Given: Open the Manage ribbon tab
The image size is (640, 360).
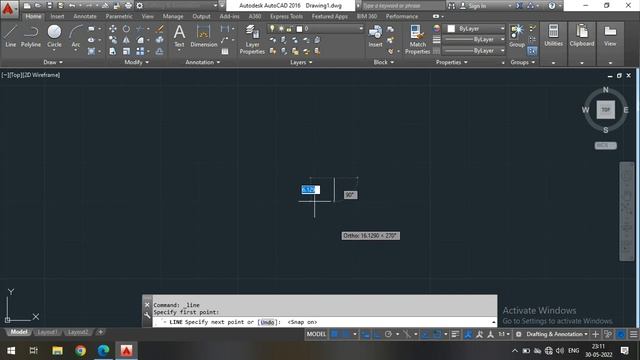Looking at the screenshot, I should click(x=173, y=16).
